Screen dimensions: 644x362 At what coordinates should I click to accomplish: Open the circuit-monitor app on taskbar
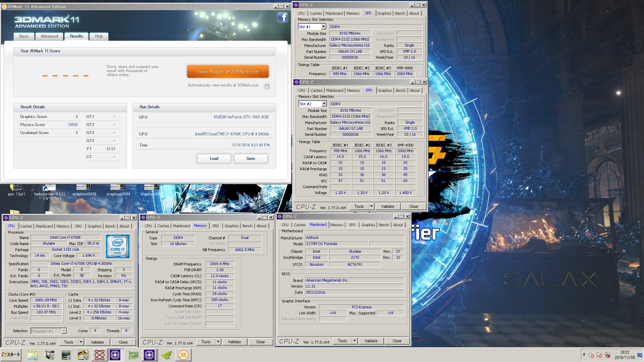(66, 355)
